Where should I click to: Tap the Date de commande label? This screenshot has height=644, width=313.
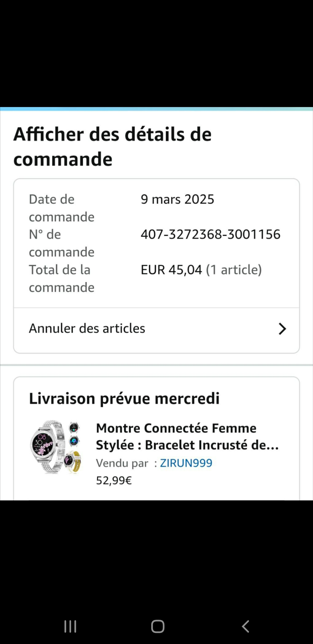pos(61,208)
